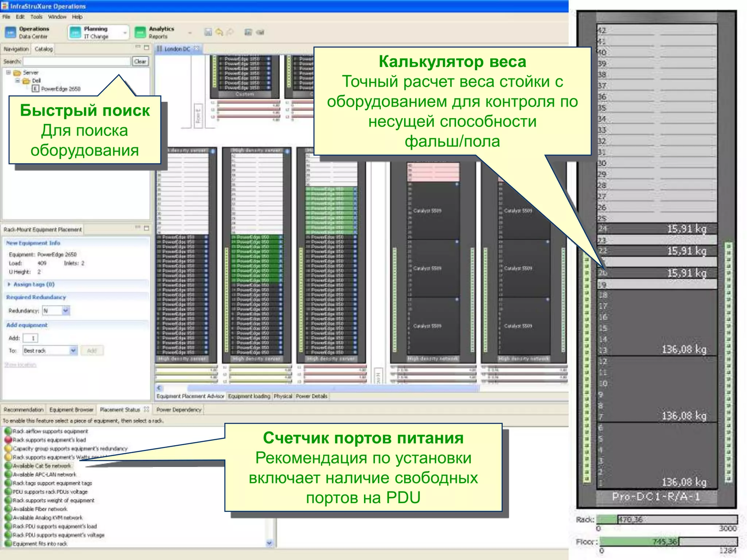Click the Operations Data Center icon
Screen dimensions: 747x560
(10, 33)
